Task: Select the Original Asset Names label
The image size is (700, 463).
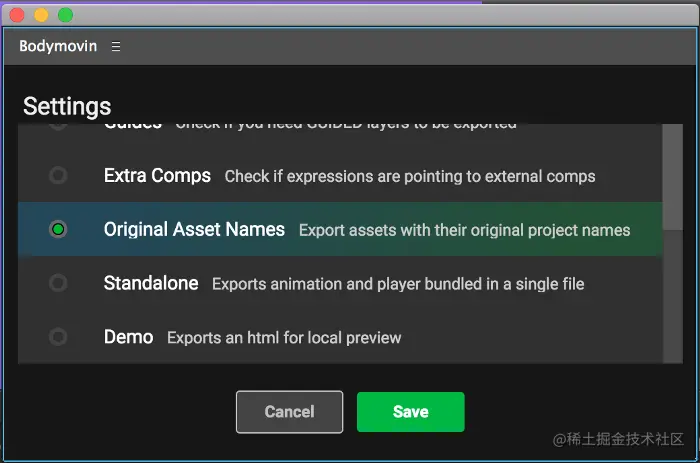Action: 194,229
